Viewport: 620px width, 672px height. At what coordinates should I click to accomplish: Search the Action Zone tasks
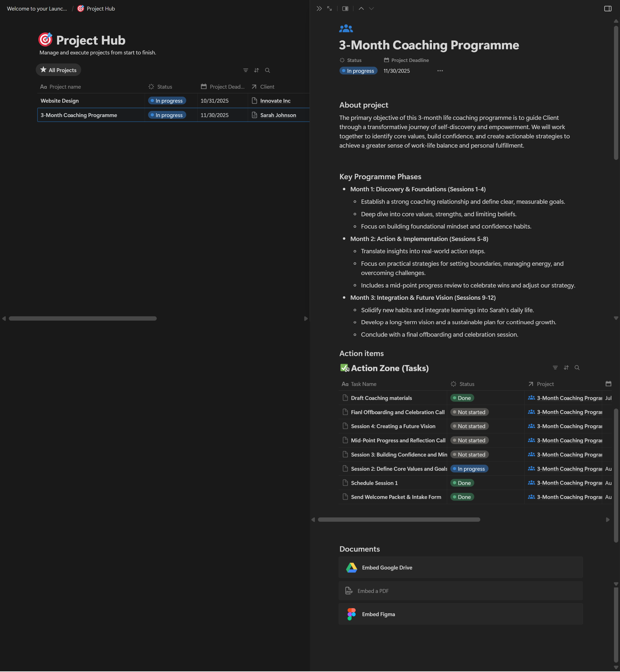pyautogui.click(x=577, y=368)
